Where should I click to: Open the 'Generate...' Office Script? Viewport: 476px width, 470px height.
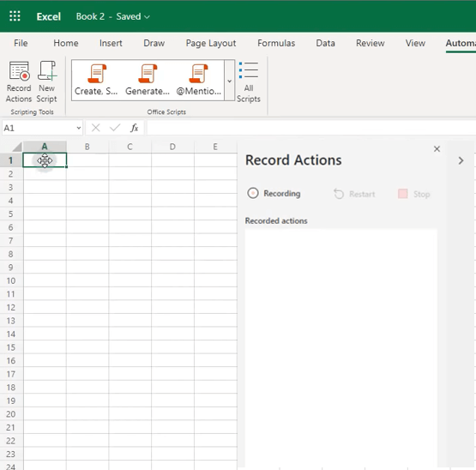pyautogui.click(x=148, y=80)
